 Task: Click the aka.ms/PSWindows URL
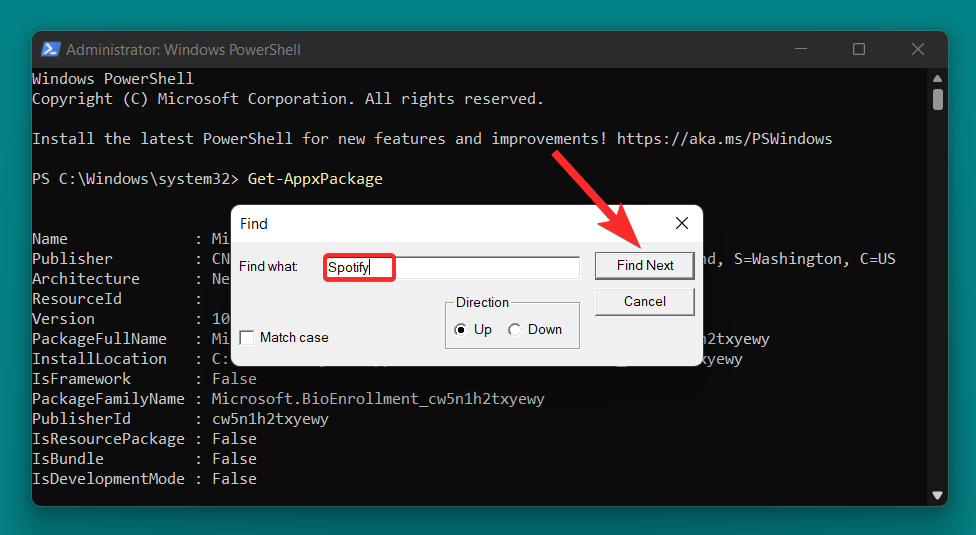[724, 139]
